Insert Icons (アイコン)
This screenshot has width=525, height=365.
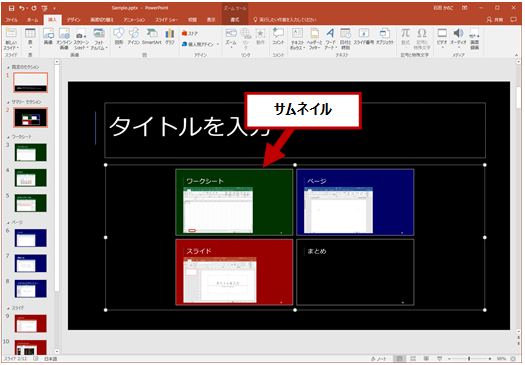[x=134, y=36]
